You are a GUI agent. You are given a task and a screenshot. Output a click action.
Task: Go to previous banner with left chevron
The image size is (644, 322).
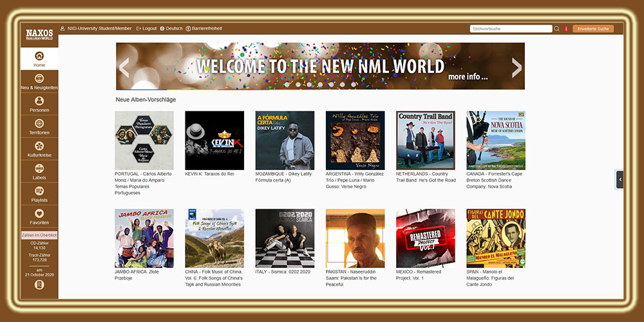pyautogui.click(x=124, y=67)
